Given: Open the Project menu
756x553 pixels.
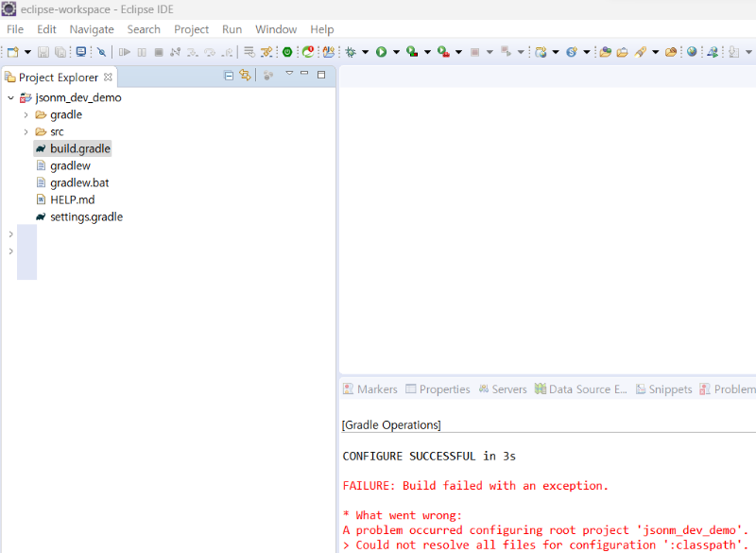Looking at the screenshot, I should tap(192, 29).
